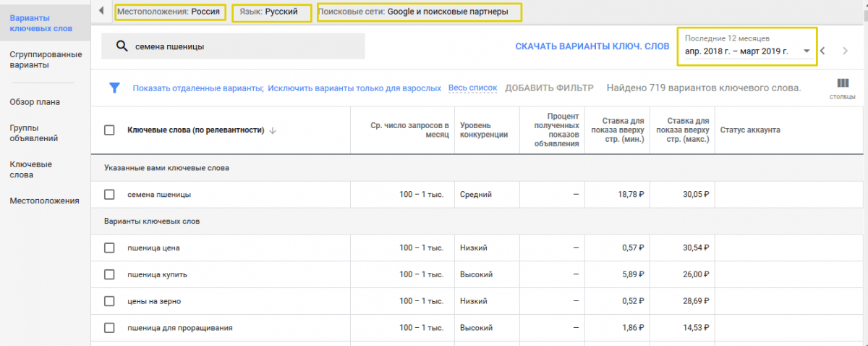Collapse the left sidebar with the arrow
The image size is (868, 346).
[x=101, y=12]
